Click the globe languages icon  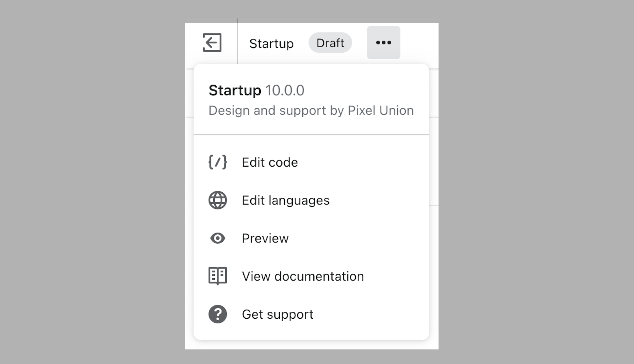click(x=218, y=200)
